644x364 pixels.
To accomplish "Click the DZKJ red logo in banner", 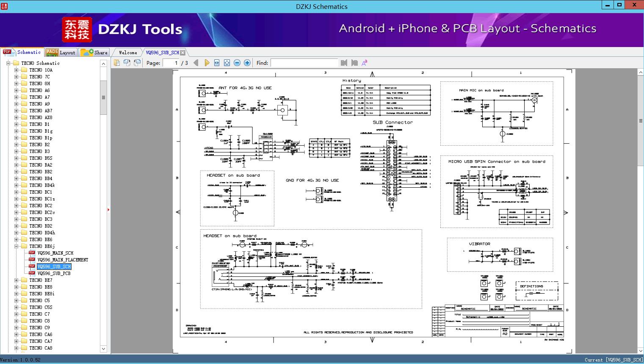I will [x=77, y=29].
